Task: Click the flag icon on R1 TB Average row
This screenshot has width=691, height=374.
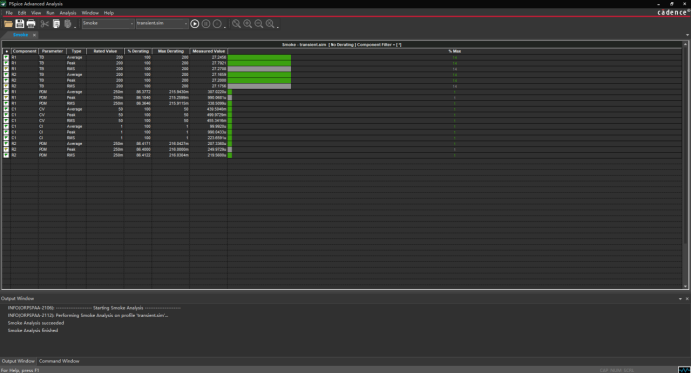Action: tap(6, 57)
